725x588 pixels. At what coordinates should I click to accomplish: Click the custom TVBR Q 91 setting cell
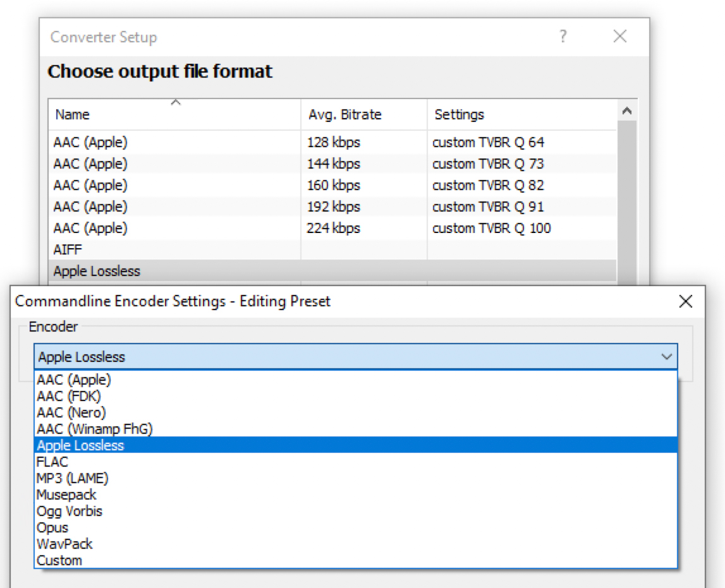[488, 207]
